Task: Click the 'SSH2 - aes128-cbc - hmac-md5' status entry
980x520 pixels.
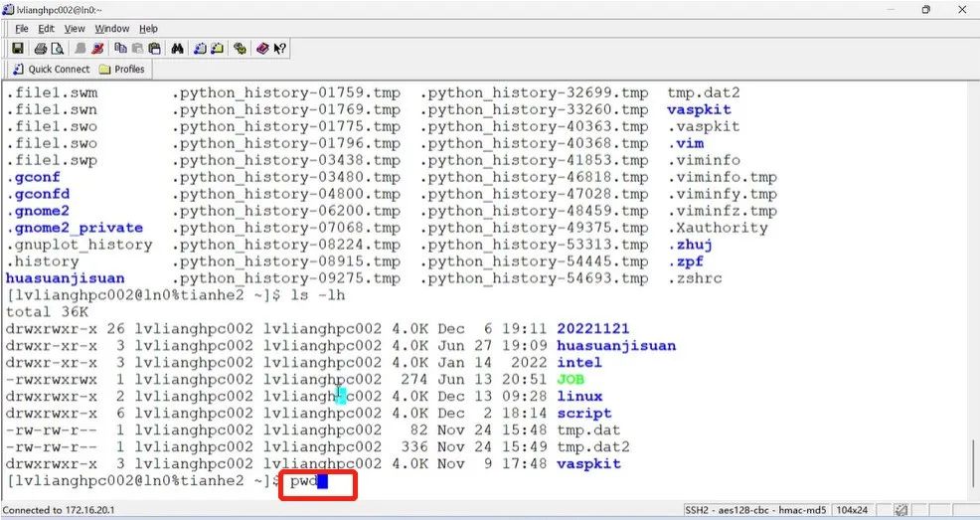Action: point(755,510)
